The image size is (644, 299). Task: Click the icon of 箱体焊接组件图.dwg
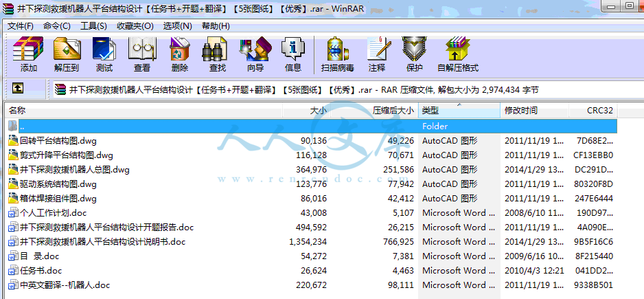point(13,199)
